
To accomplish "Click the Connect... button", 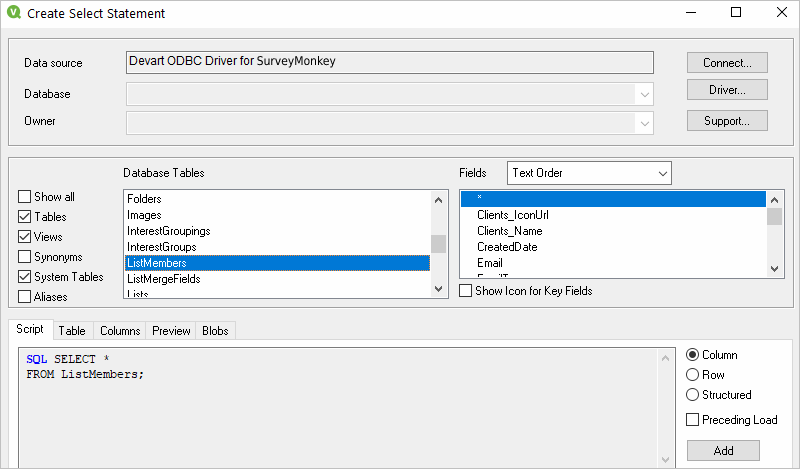I will (727, 63).
